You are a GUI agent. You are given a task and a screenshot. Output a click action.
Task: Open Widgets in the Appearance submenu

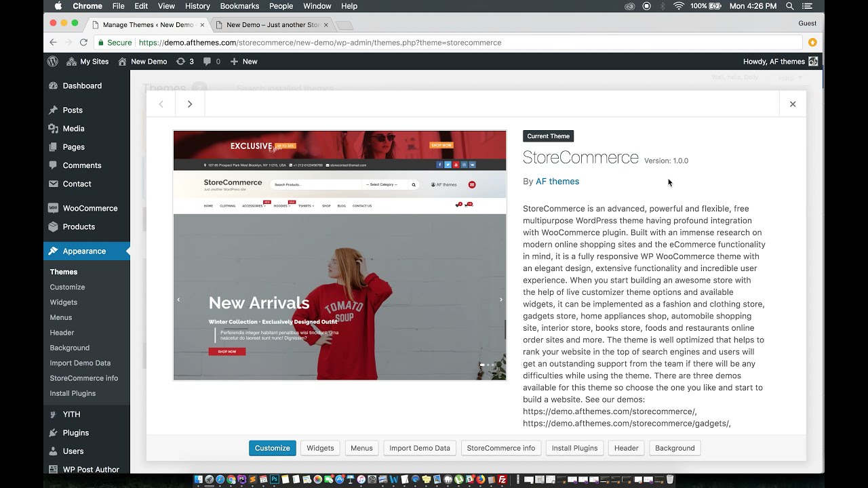[64, 302]
